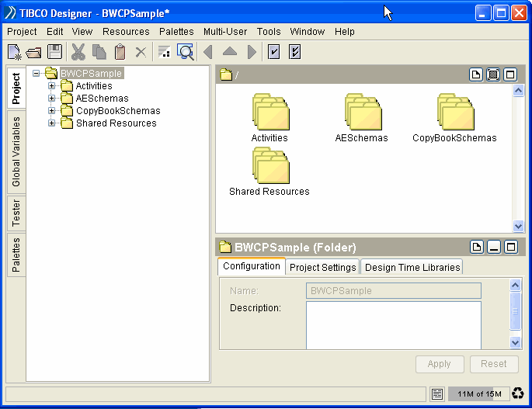Click the page icon in design panel header
The width and height of the screenshot is (532, 409).
476,75
